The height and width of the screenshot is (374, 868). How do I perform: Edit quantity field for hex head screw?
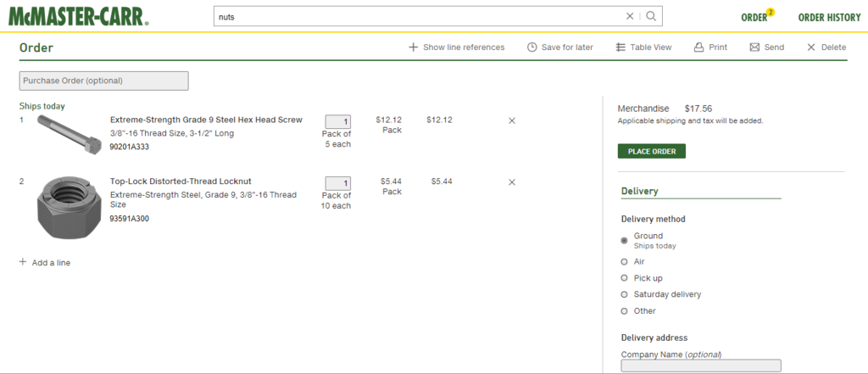[337, 122]
